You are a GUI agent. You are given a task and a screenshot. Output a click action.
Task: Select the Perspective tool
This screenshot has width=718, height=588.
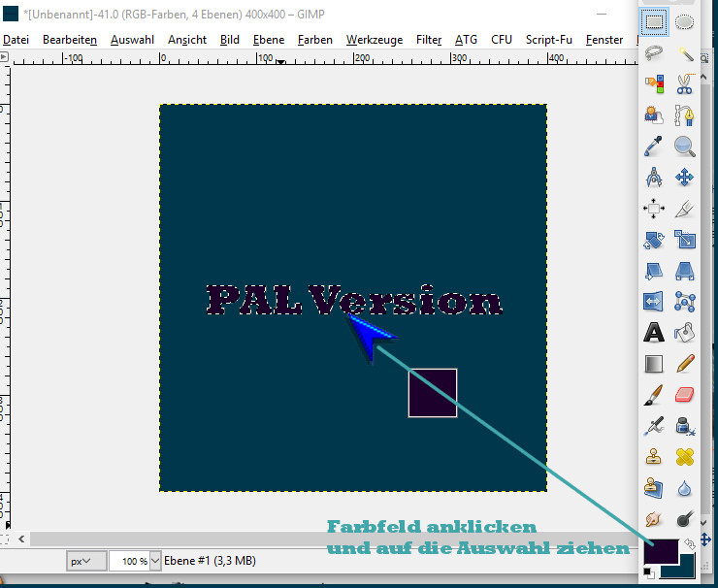click(685, 271)
